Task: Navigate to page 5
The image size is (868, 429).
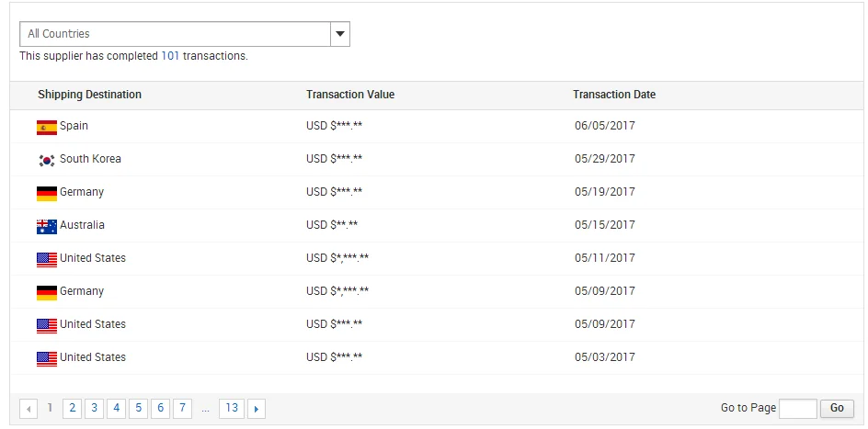Action: coord(138,408)
